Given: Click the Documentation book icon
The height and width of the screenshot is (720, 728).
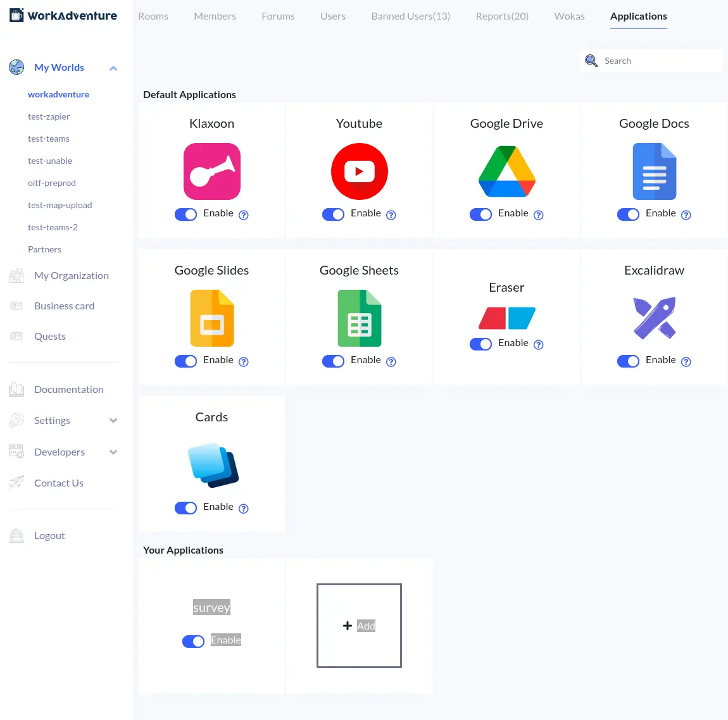Looking at the screenshot, I should pos(16,389).
